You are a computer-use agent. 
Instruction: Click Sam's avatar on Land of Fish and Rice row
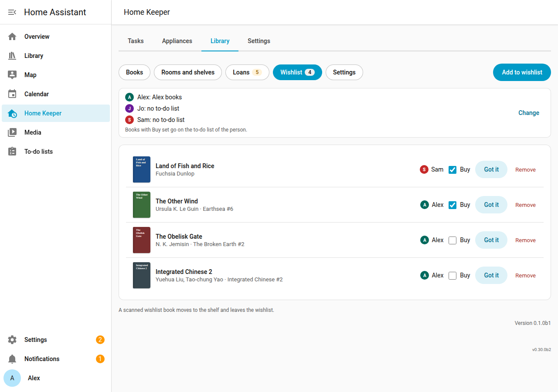click(x=424, y=169)
